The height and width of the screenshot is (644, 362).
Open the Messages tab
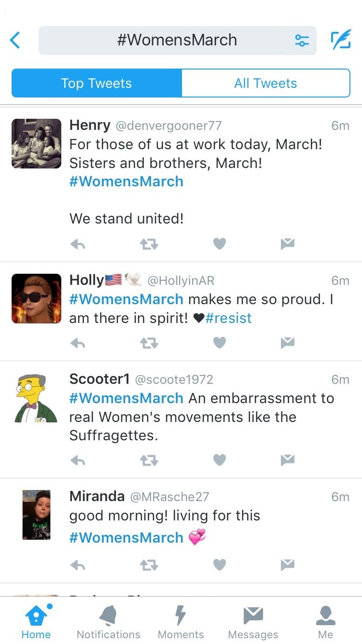pos(253,622)
